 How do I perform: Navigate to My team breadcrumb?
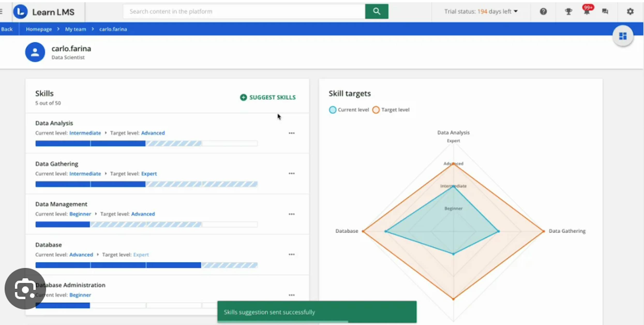[75, 29]
